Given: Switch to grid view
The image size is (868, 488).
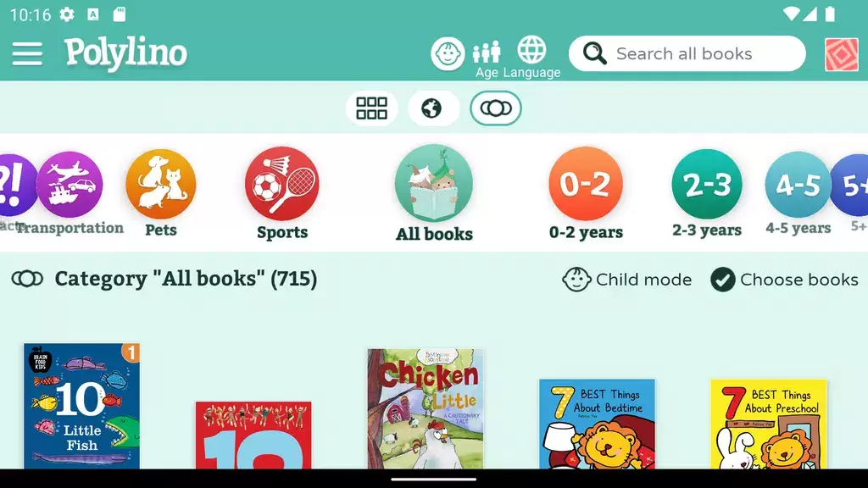Looking at the screenshot, I should pos(371,108).
